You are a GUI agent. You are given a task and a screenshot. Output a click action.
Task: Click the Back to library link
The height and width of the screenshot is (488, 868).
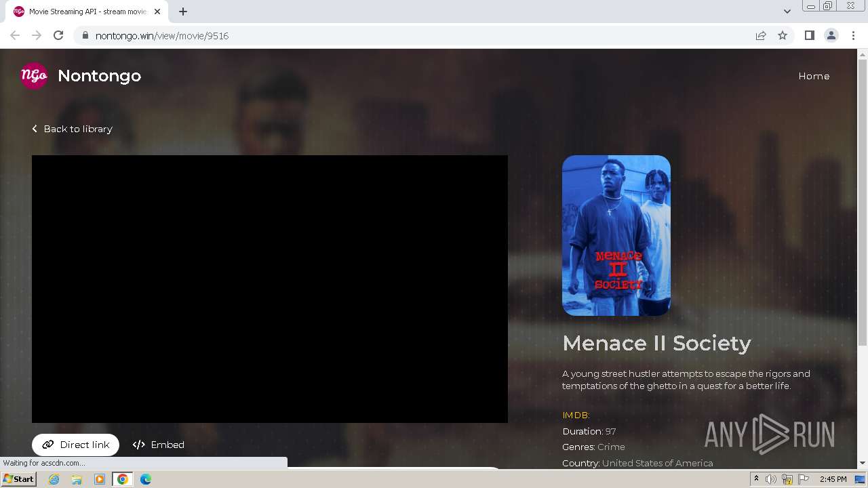click(x=72, y=129)
